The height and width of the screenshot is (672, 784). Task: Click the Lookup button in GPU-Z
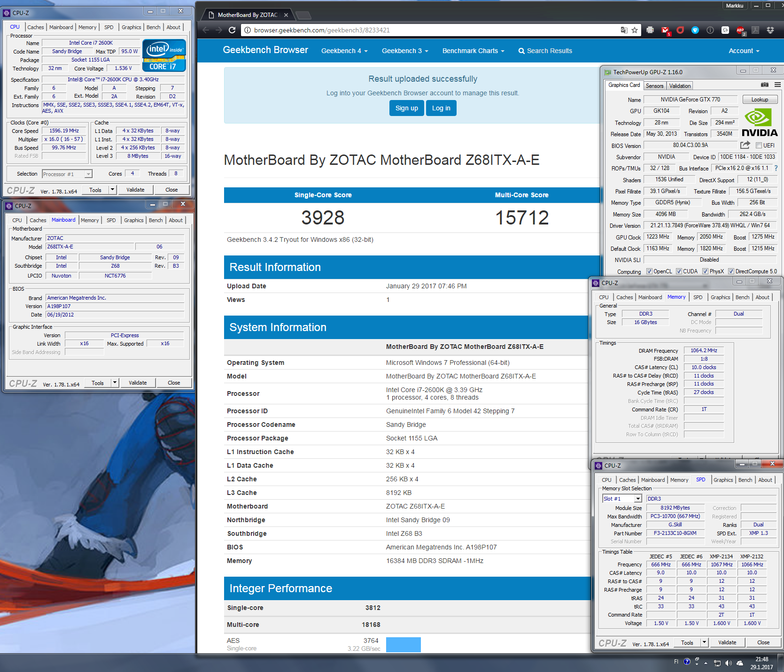[760, 100]
